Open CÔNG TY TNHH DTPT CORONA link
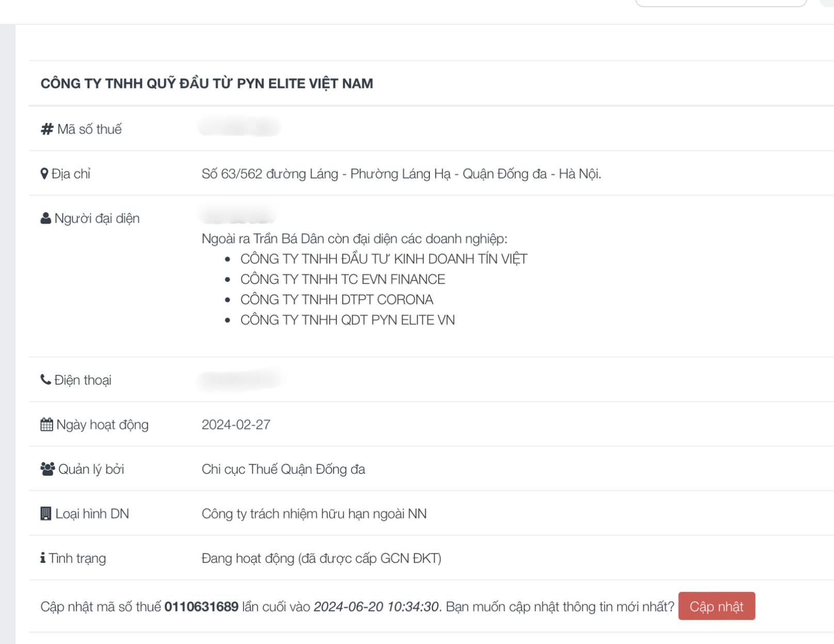834x644 pixels. coord(336,300)
